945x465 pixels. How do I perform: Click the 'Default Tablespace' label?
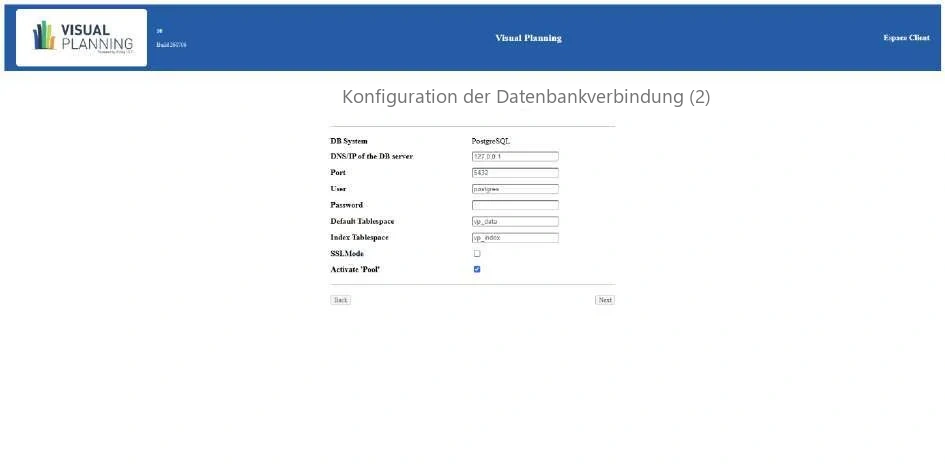(x=362, y=221)
